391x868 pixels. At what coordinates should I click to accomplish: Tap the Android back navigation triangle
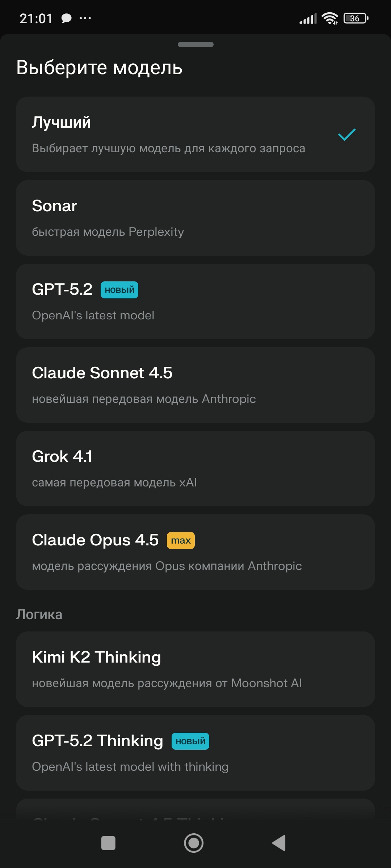coord(279,843)
